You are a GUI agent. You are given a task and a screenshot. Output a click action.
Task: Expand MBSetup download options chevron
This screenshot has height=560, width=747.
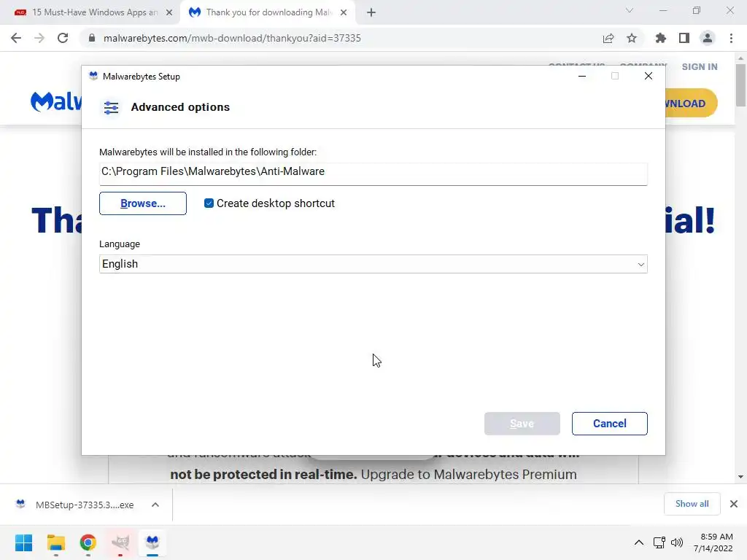[155, 505]
